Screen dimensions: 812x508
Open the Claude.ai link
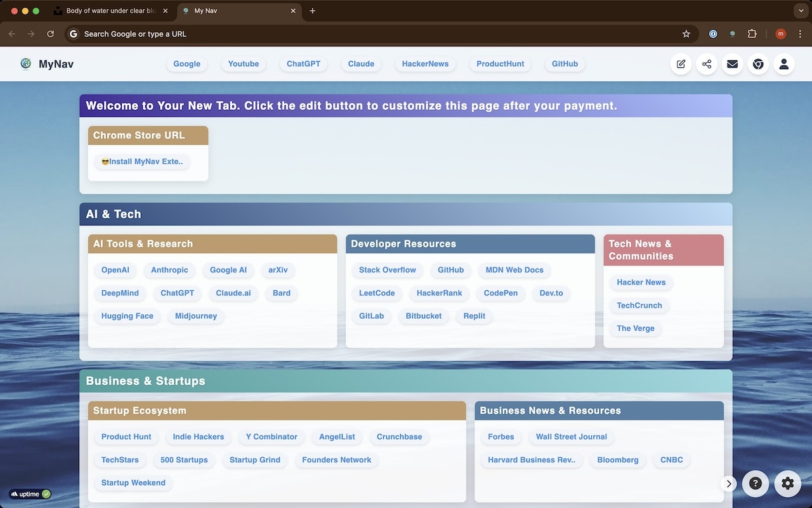click(233, 293)
